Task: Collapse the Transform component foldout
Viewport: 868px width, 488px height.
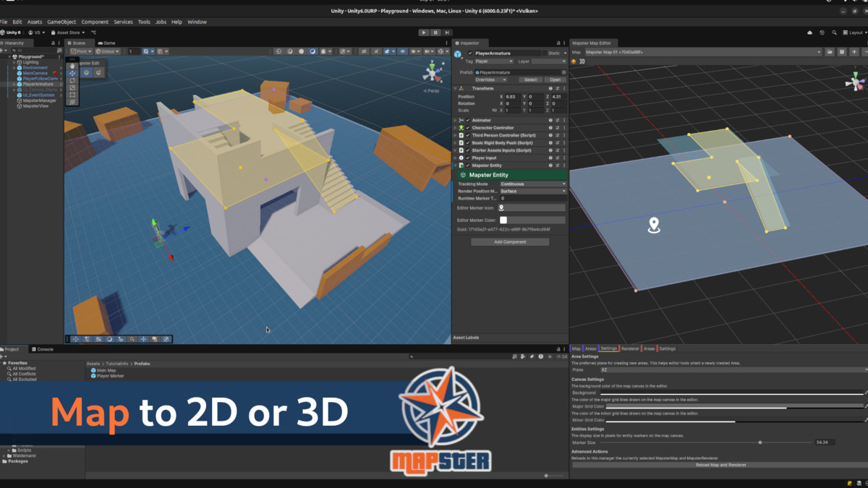Action: [x=456, y=88]
